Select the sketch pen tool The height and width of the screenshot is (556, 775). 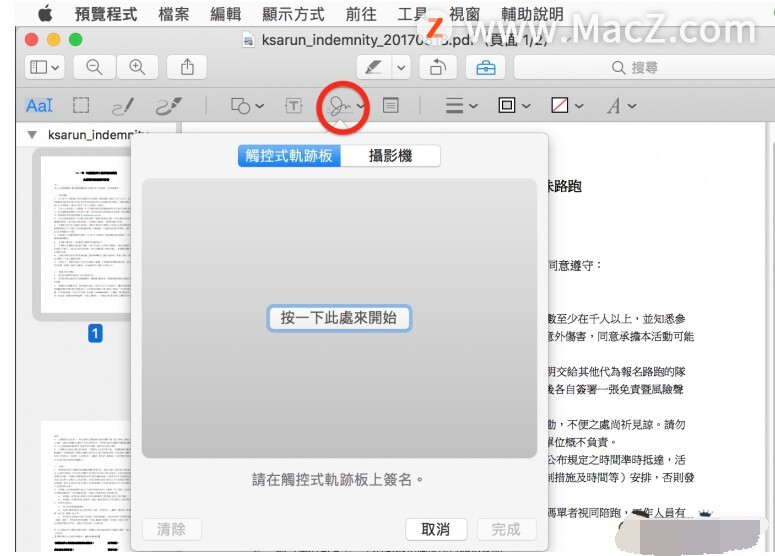click(123, 106)
